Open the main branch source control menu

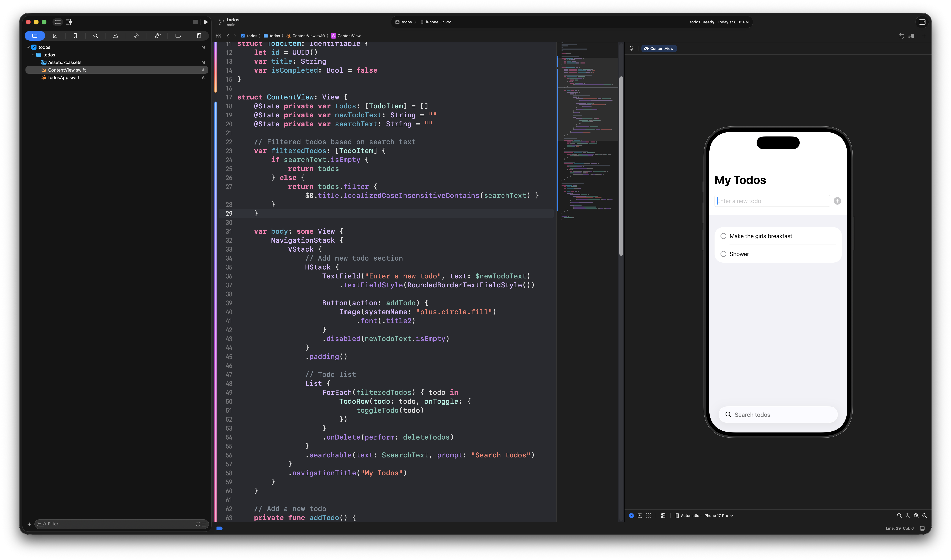pos(229,22)
